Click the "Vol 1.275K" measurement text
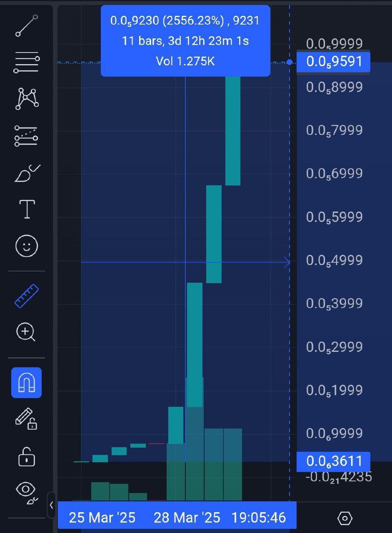This screenshot has width=392, height=533. [x=185, y=62]
